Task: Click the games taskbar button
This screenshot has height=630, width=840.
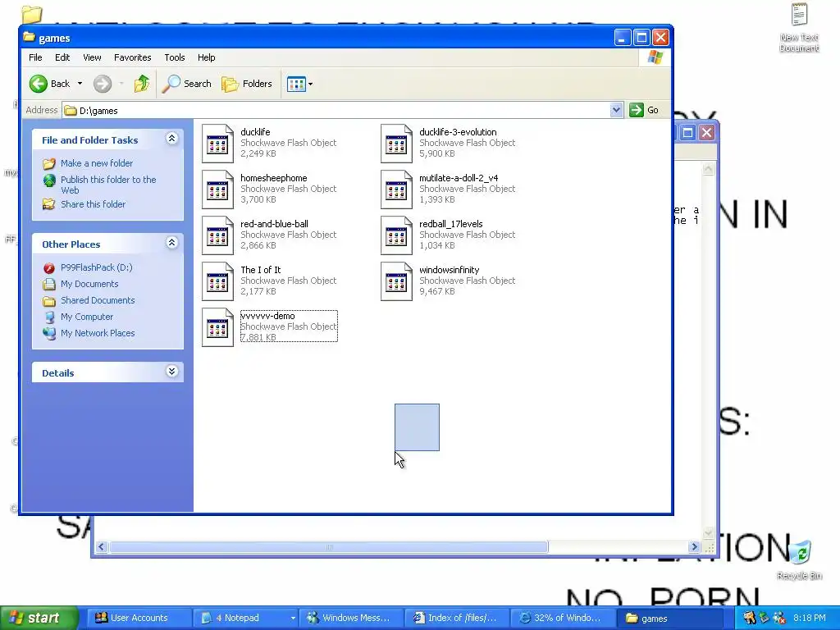Action: 669,618
